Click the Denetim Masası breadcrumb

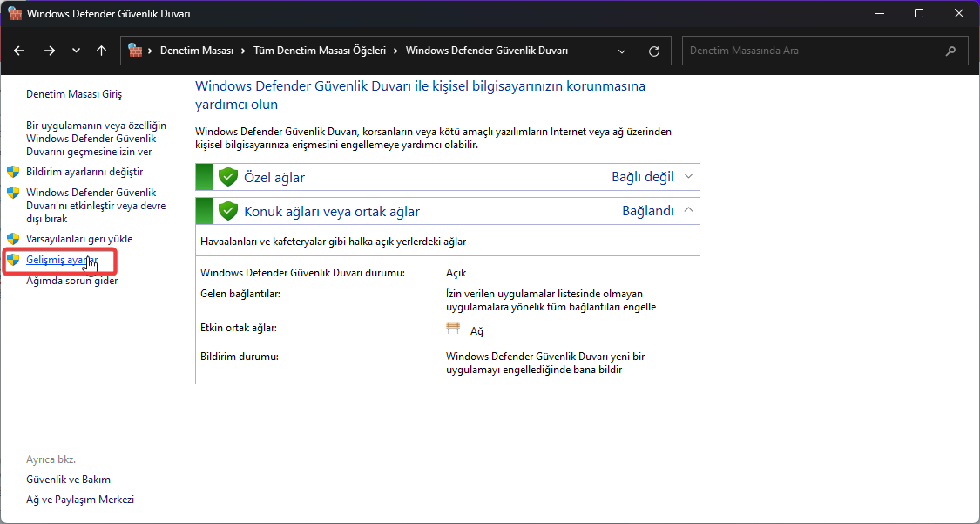click(x=197, y=51)
